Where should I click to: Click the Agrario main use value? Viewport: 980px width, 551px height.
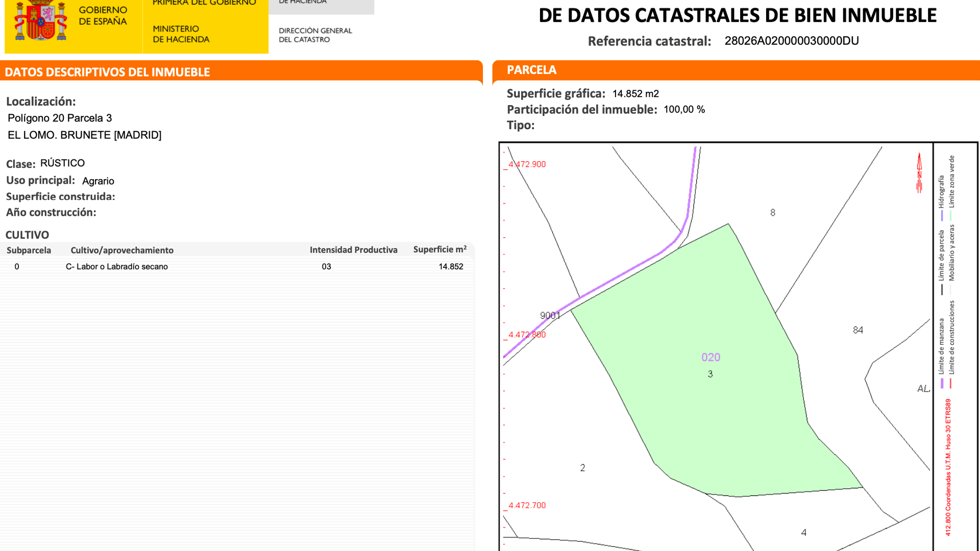pyautogui.click(x=98, y=181)
